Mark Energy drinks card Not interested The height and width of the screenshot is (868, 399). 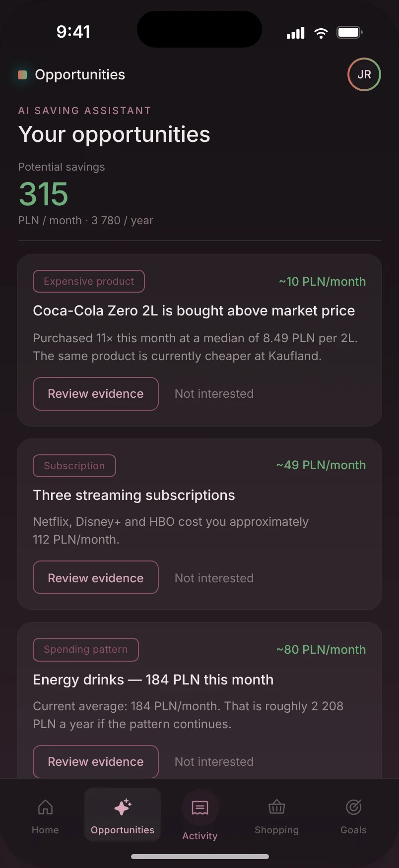pos(214,762)
